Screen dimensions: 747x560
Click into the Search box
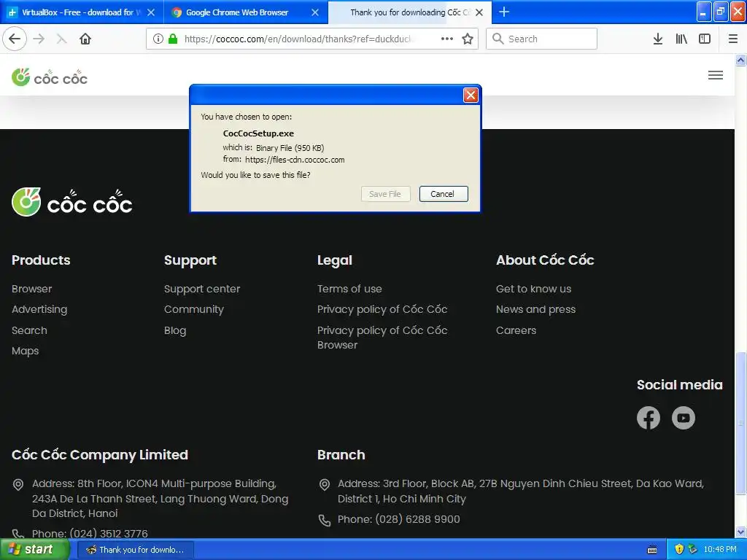[x=541, y=39]
